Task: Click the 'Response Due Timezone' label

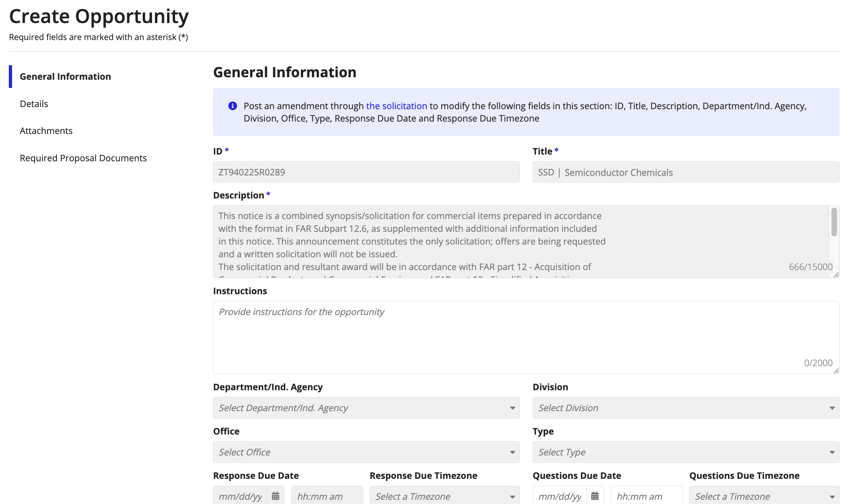Action: coord(424,476)
